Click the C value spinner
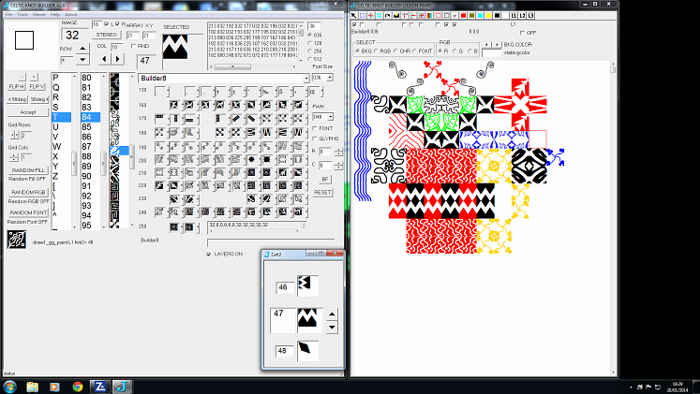This screenshot has width=700, height=394. coord(338,166)
